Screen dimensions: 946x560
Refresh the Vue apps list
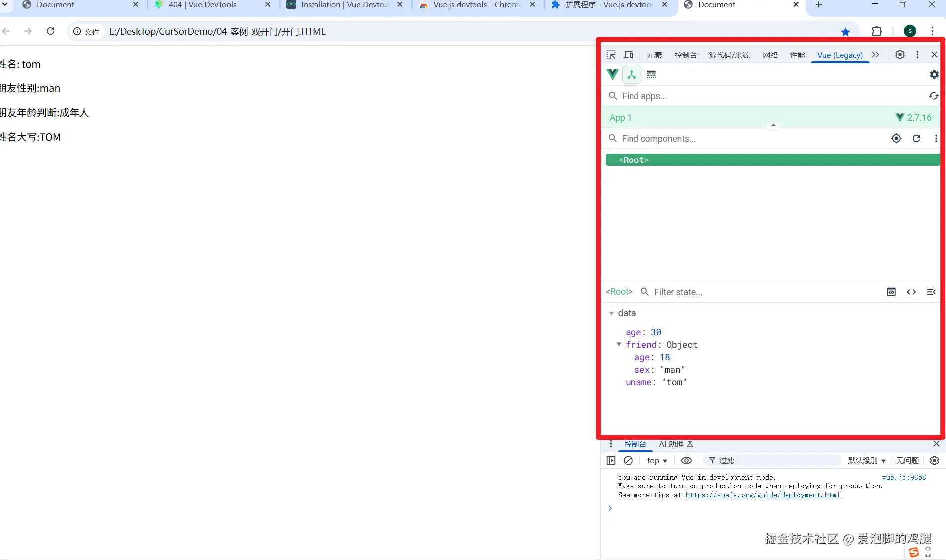(934, 96)
